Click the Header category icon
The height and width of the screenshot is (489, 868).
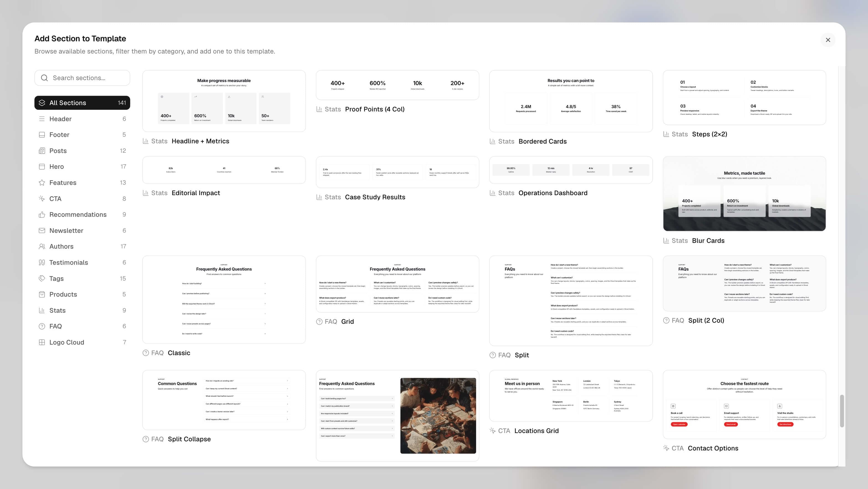pos(42,119)
